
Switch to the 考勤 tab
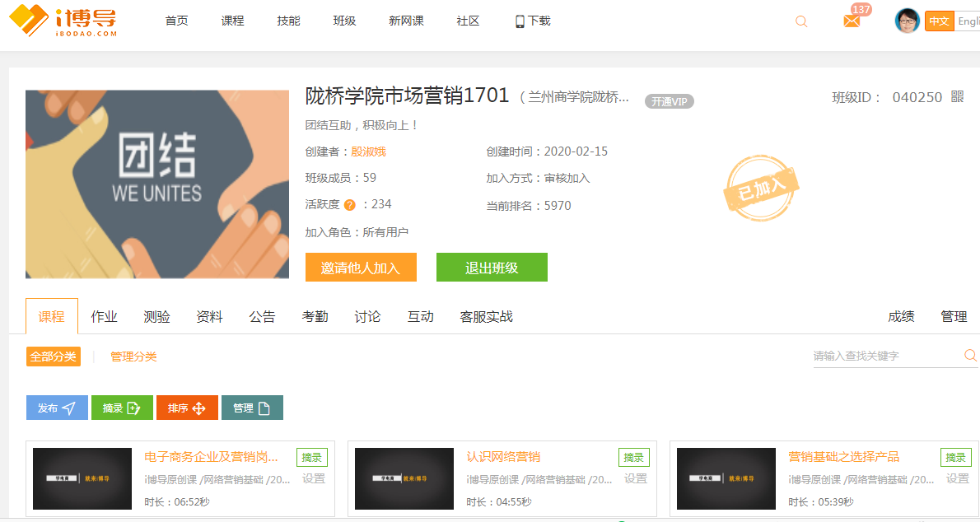315,317
